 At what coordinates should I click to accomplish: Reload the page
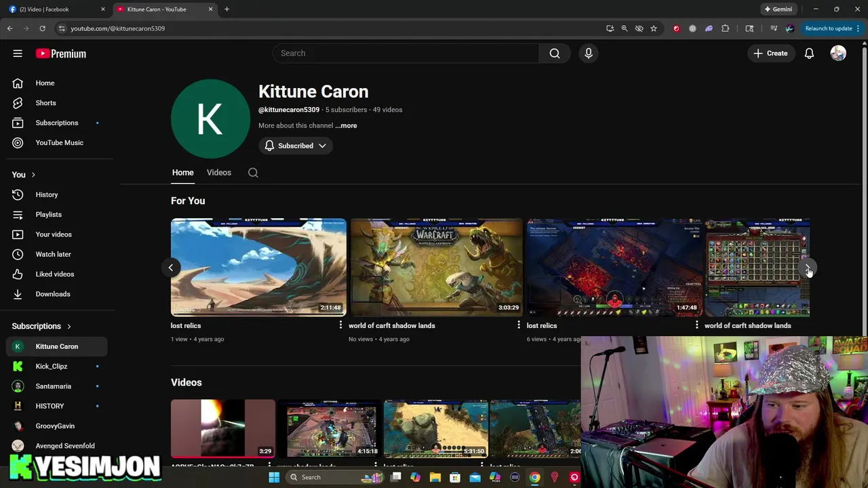(42, 28)
